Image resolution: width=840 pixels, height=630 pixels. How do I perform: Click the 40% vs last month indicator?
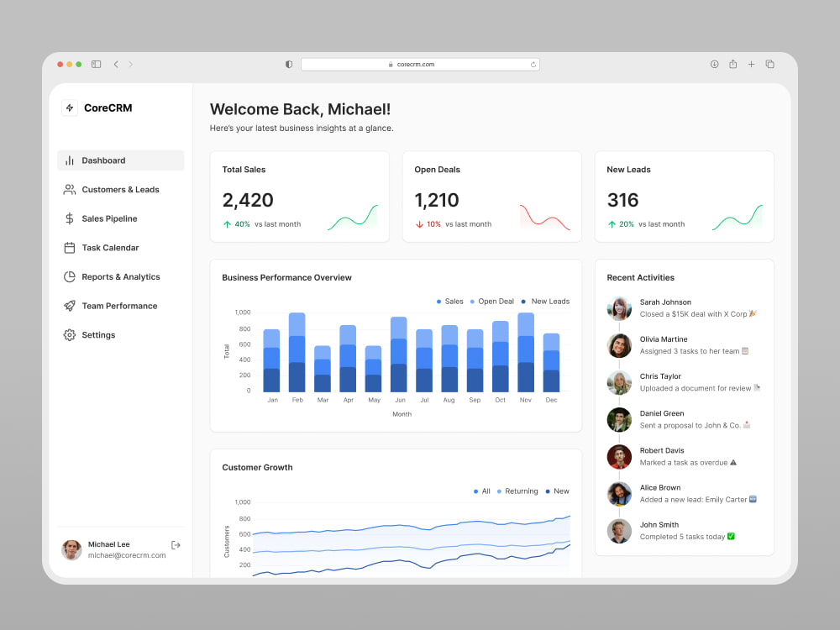[262, 224]
